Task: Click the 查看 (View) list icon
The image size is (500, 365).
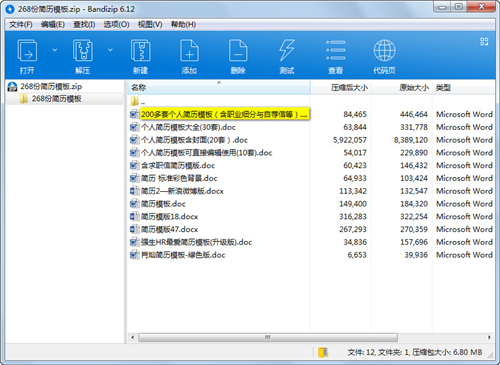Action: point(336,50)
